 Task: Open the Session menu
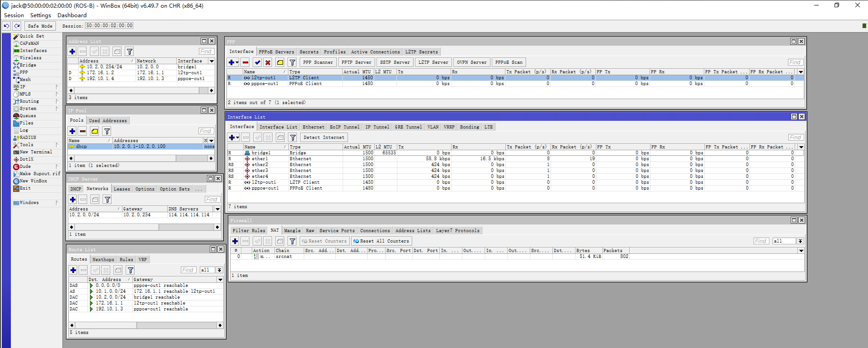pos(14,15)
